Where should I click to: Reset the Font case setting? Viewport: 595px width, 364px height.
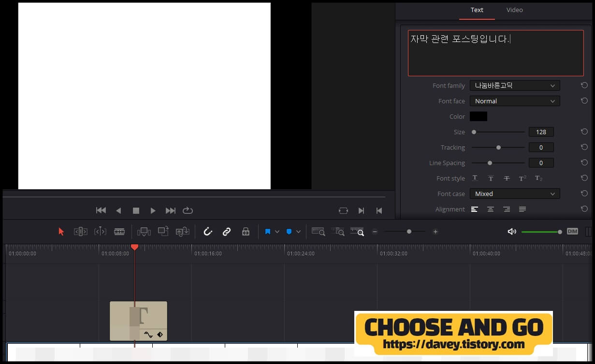point(584,194)
